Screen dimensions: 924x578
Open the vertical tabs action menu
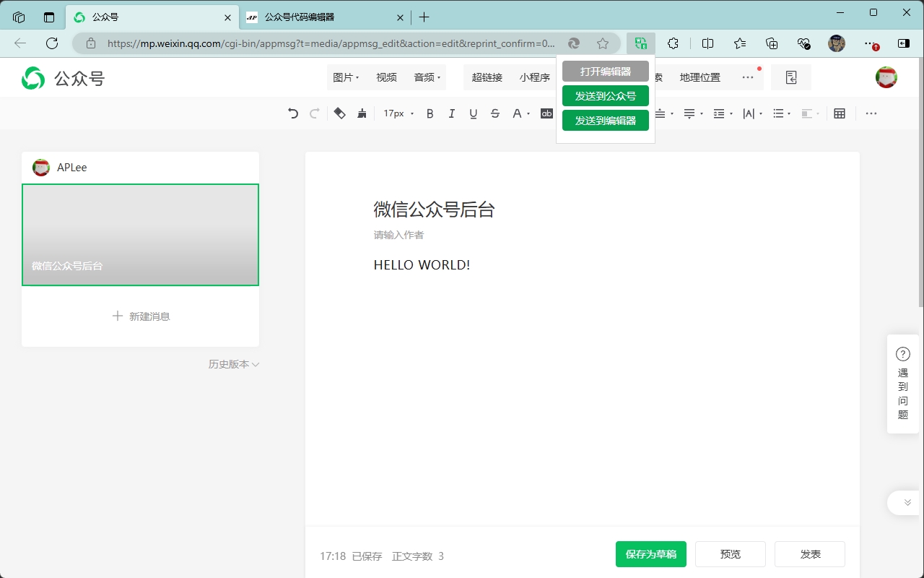49,17
